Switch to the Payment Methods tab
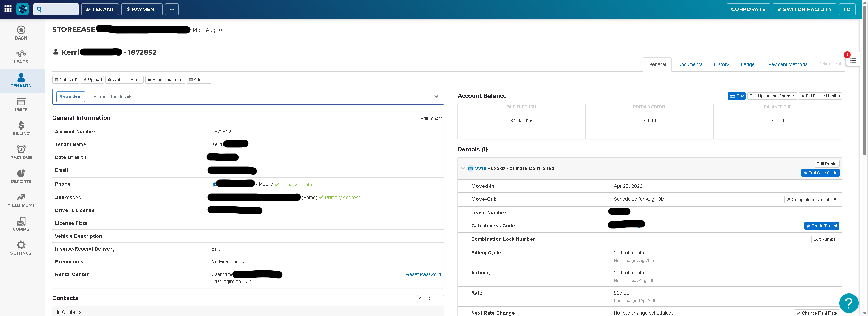 pos(788,64)
